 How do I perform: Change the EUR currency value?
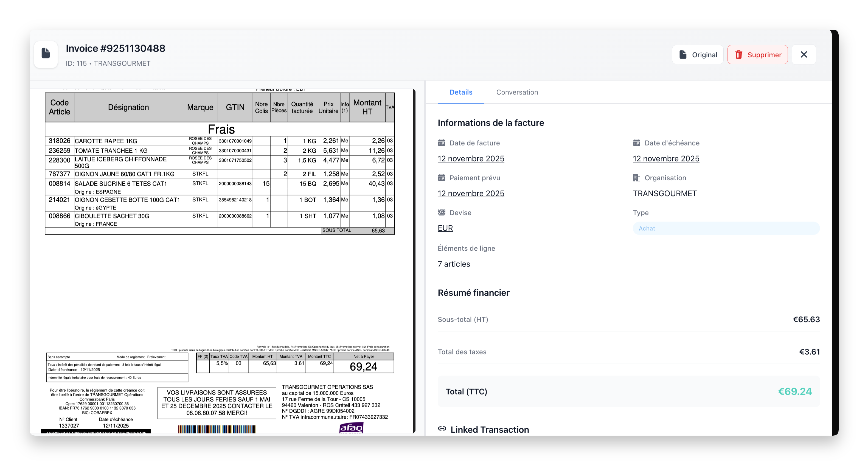445,228
